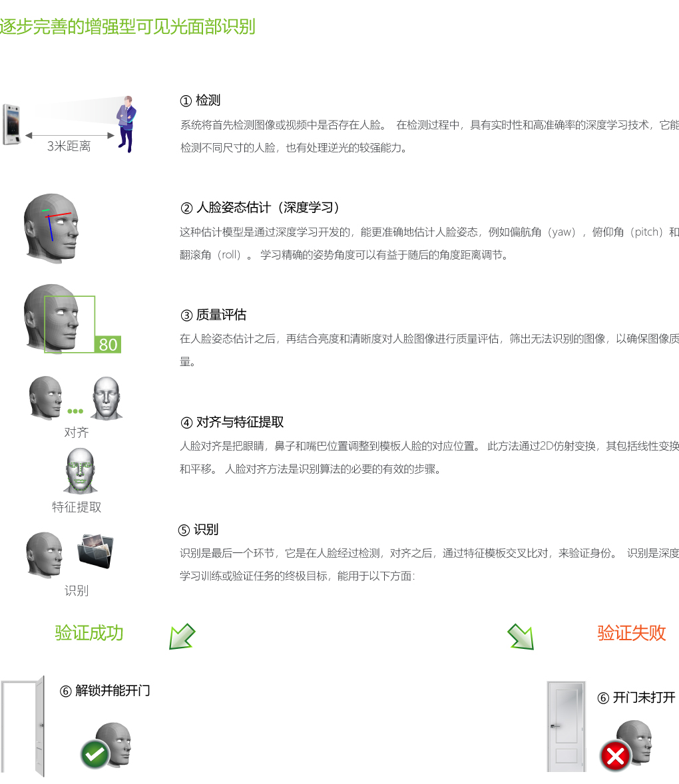
Task: Click the 3米距离 distance label
Action: tap(69, 146)
